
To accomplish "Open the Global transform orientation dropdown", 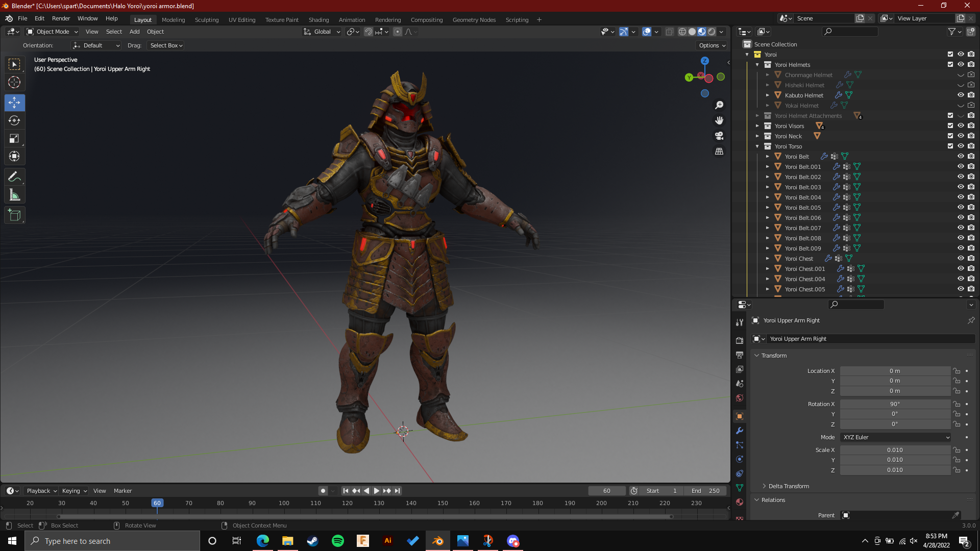I will click(322, 32).
